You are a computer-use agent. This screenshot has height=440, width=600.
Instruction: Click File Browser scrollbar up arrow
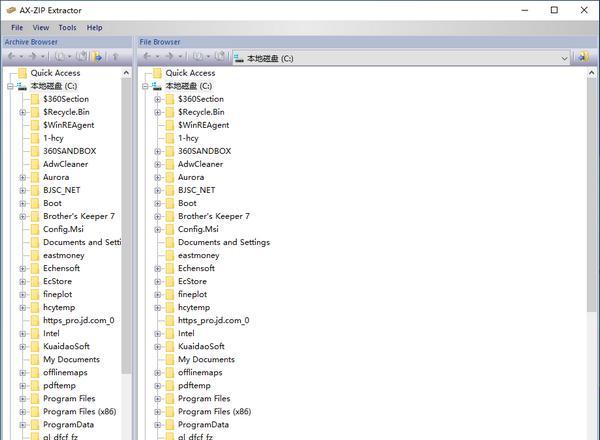(592, 73)
